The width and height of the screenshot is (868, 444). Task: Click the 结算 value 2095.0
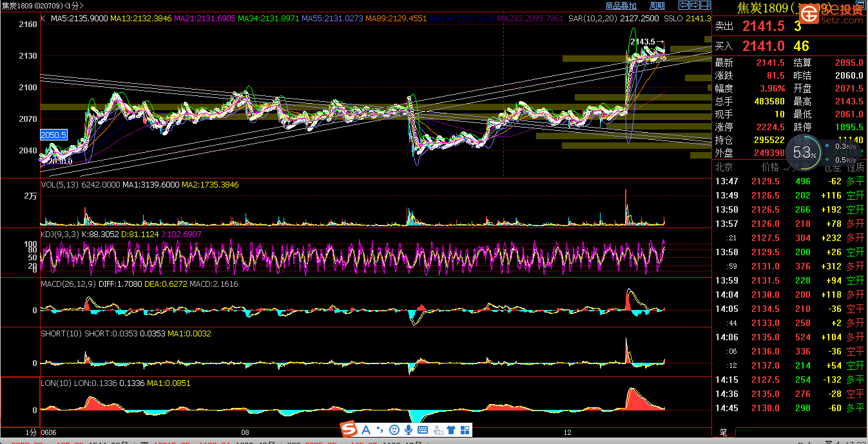pos(849,63)
